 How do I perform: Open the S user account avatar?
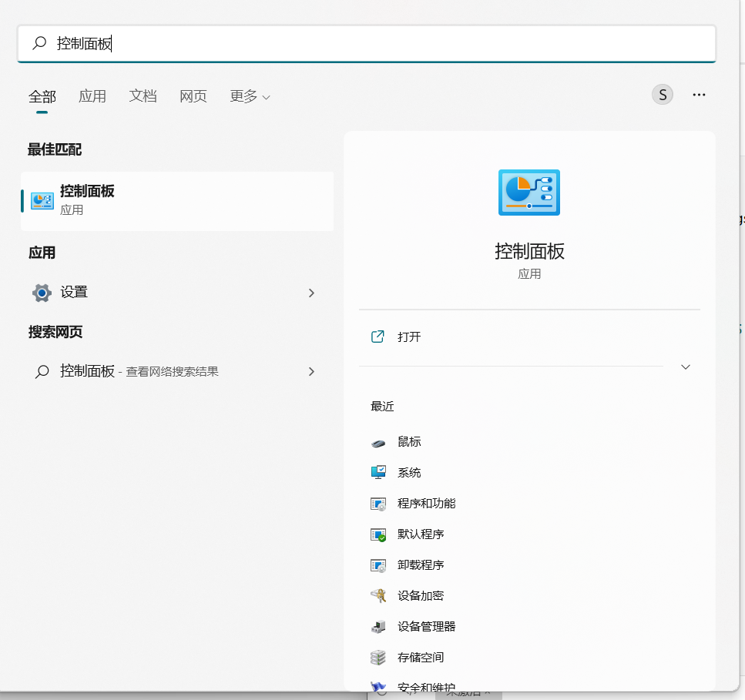663,95
